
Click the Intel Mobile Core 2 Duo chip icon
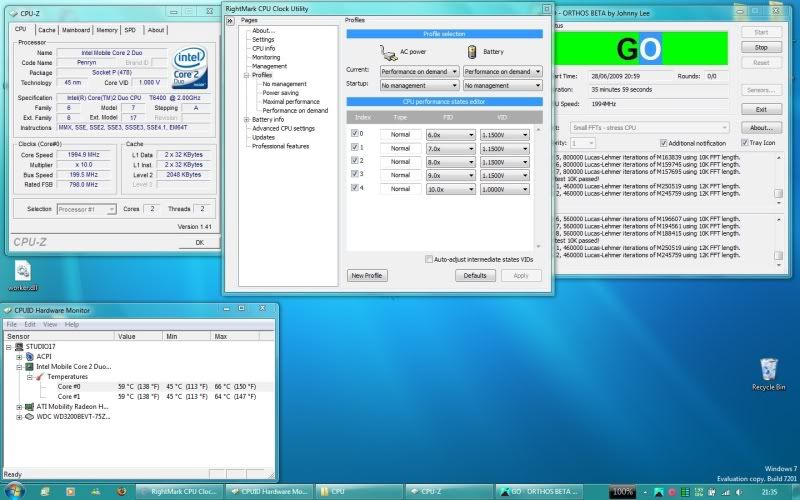(x=30, y=366)
